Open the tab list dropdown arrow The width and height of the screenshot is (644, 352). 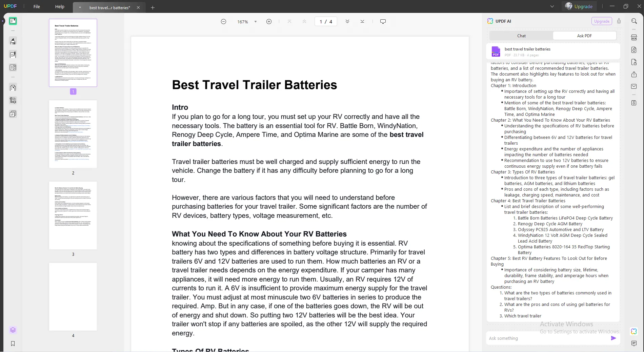click(x=552, y=6)
